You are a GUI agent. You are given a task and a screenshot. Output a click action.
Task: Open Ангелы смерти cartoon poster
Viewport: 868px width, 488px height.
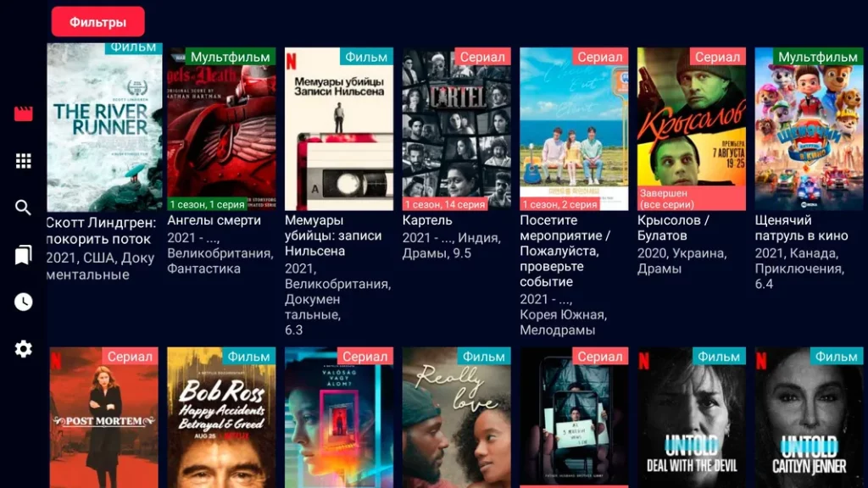click(x=221, y=129)
